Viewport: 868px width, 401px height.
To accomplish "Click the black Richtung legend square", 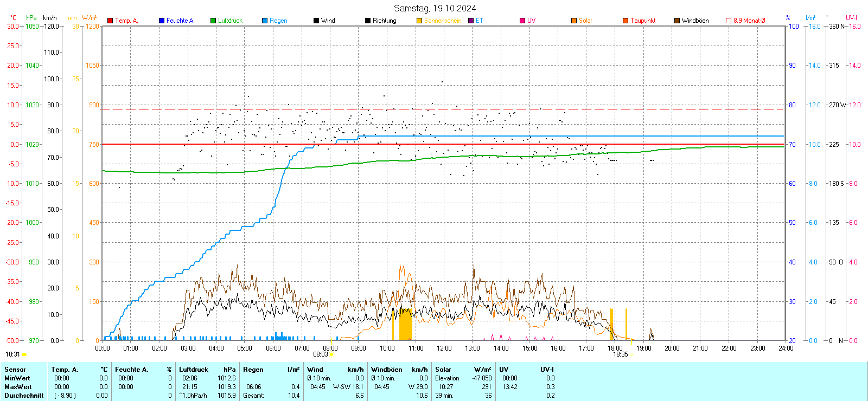I will pos(368,21).
